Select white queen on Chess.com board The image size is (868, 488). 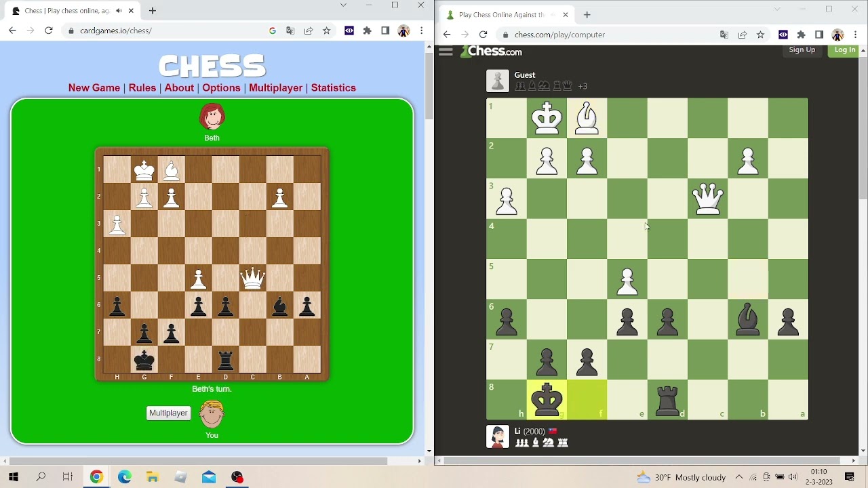coord(708,199)
